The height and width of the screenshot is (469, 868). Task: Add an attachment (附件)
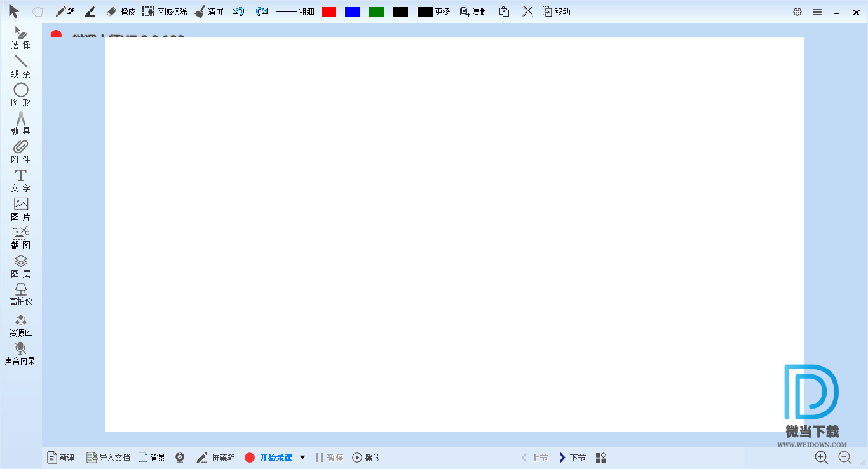[20, 153]
